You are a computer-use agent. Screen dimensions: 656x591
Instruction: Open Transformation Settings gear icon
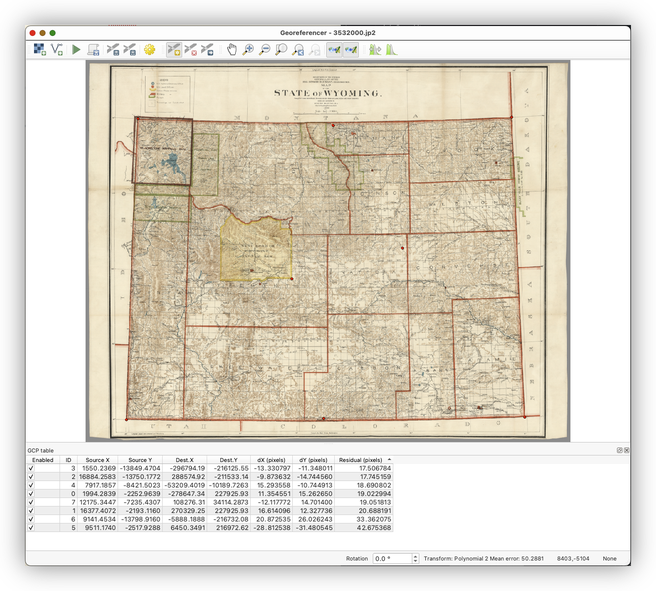[x=150, y=49]
